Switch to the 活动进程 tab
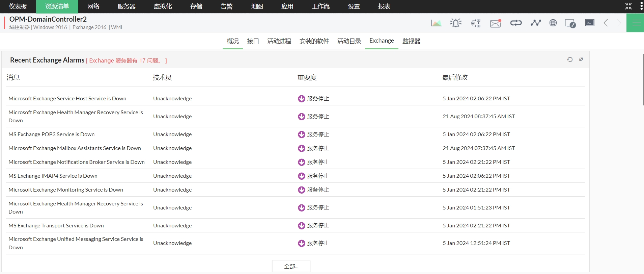Viewport: 644px width, 274px height. 279,41
